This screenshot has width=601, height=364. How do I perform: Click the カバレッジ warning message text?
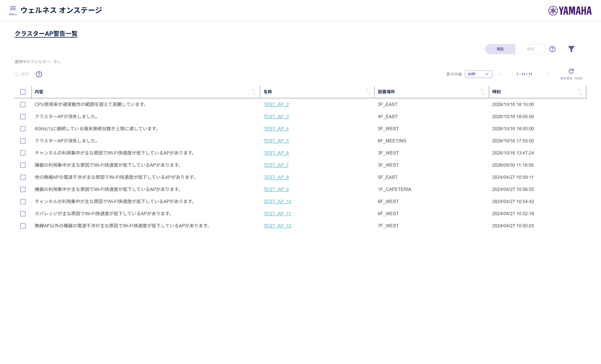coord(104,214)
